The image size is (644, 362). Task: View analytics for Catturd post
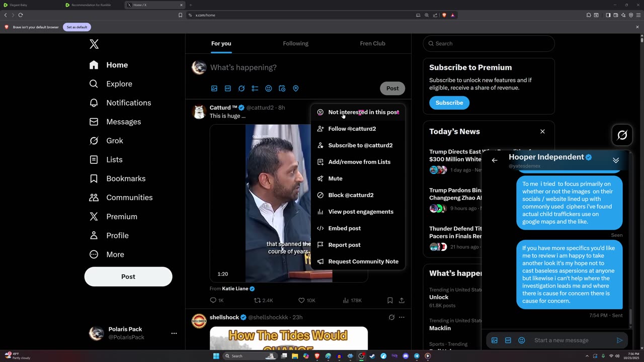[352, 300]
